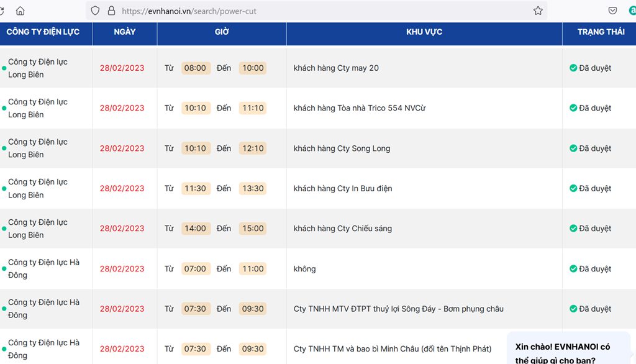This screenshot has height=364, width=636.
Task: Click the tracking protection shield icon
Action: [x=95, y=11]
